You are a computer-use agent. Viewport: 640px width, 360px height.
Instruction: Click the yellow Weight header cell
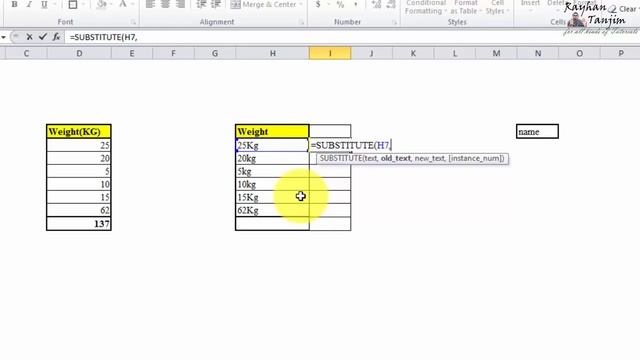[x=272, y=131]
